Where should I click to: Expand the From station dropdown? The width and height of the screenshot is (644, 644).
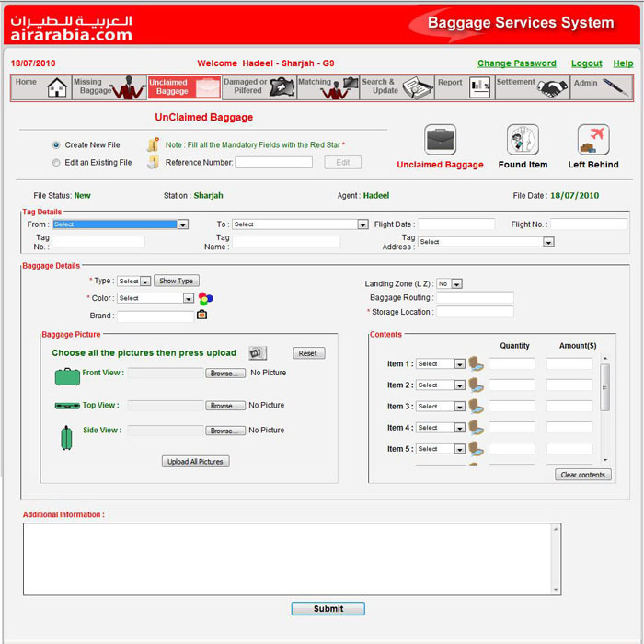[183, 224]
